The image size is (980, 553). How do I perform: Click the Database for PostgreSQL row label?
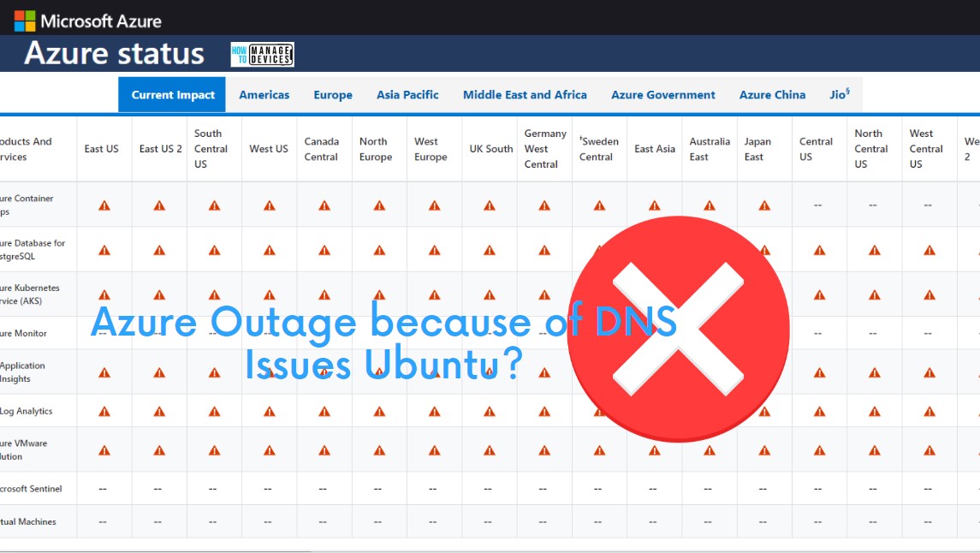click(x=33, y=250)
